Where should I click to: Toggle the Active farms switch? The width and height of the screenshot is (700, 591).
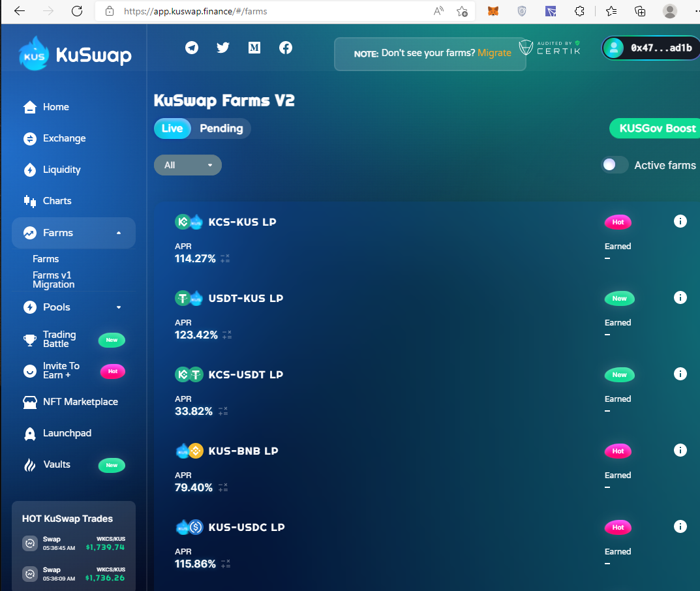coord(615,165)
